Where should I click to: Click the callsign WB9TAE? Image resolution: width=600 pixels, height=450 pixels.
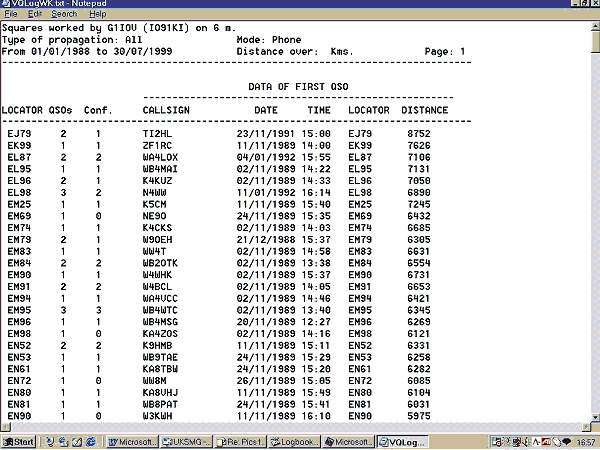(160, 357)
